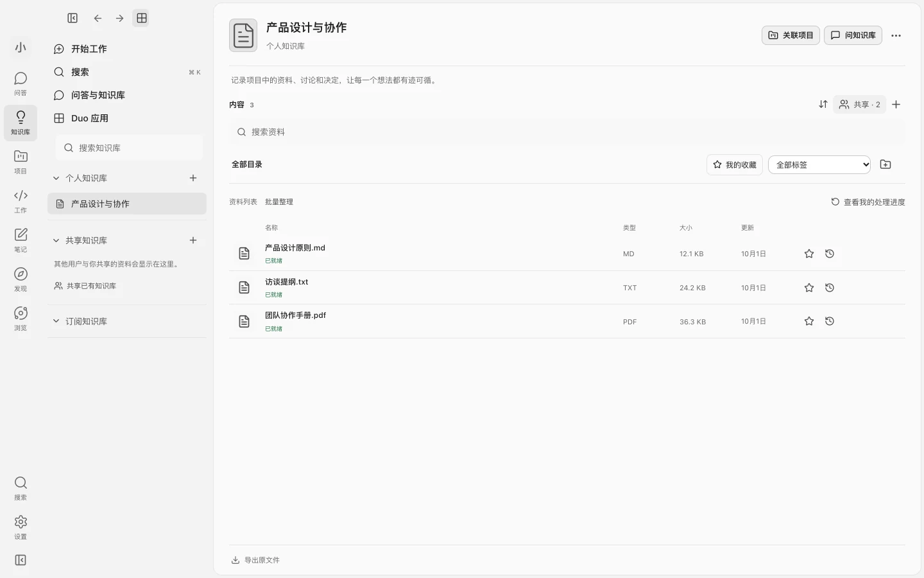Open the 全部标签 dropdown
Image resolution: width=924 pixels, height=578 pixels.
point(819,164)
